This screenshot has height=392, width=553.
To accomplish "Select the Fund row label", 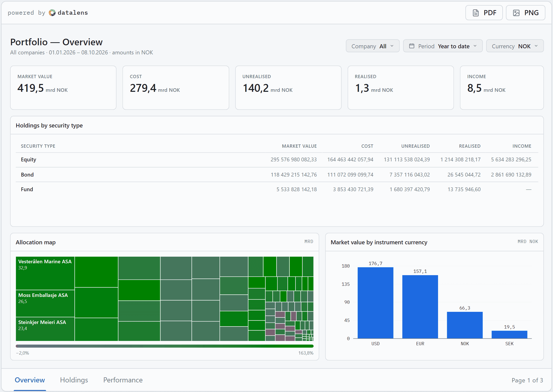I will pyautogui.click(x=27, y=189).
